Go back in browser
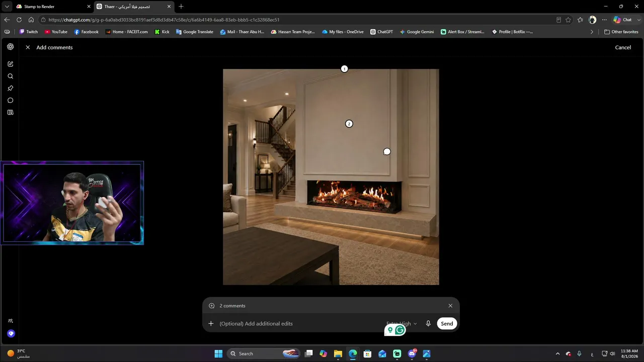 click(x=7, y=20)
